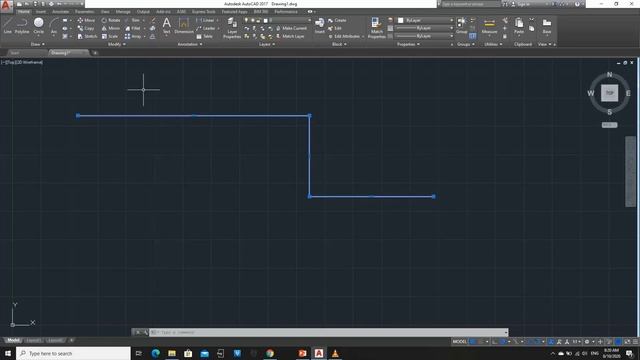Image resolution: width=640 pixels, height=360 pixels.
Task: Toggle grid display in status bar
Action: pos(473,342)
